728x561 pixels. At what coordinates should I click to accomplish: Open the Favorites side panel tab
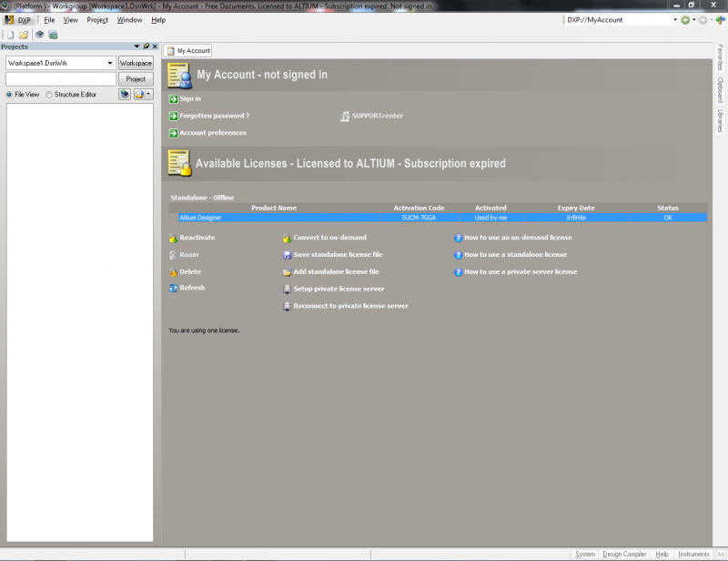tap(720, 57)
